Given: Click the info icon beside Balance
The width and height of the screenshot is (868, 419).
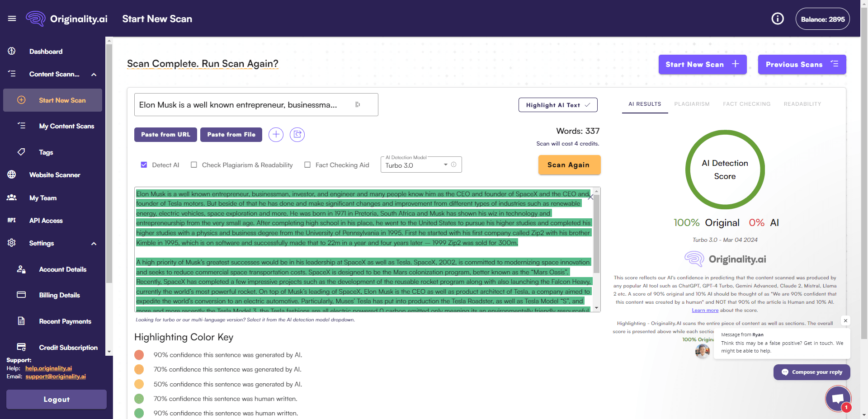Looking at the screenshot, I should tap(777, 19).
